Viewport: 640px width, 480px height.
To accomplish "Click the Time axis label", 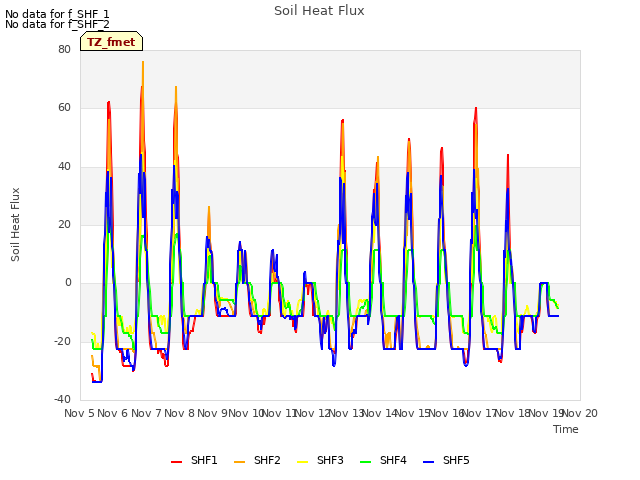I will (x=566, y=429).
